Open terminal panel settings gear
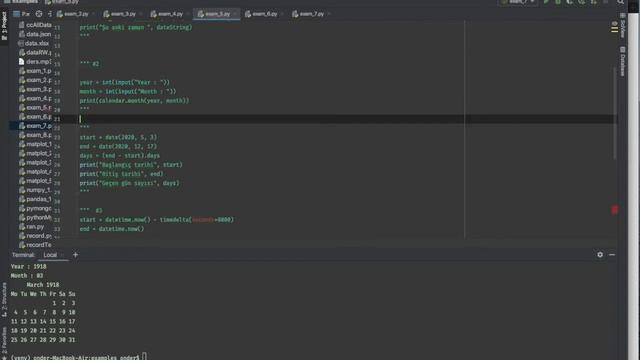The image size is (640, 360). click(x=600, y=255)
